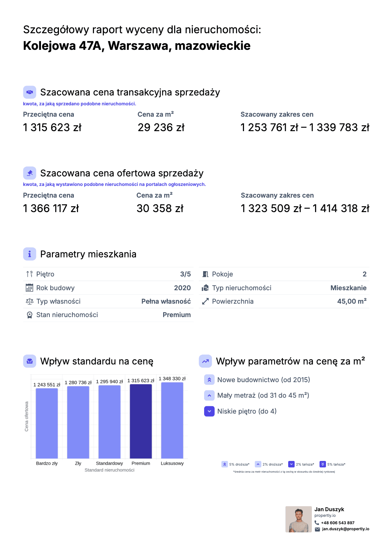Open the jan.duszyk@propertly.io email link

(x=345, y=529)
